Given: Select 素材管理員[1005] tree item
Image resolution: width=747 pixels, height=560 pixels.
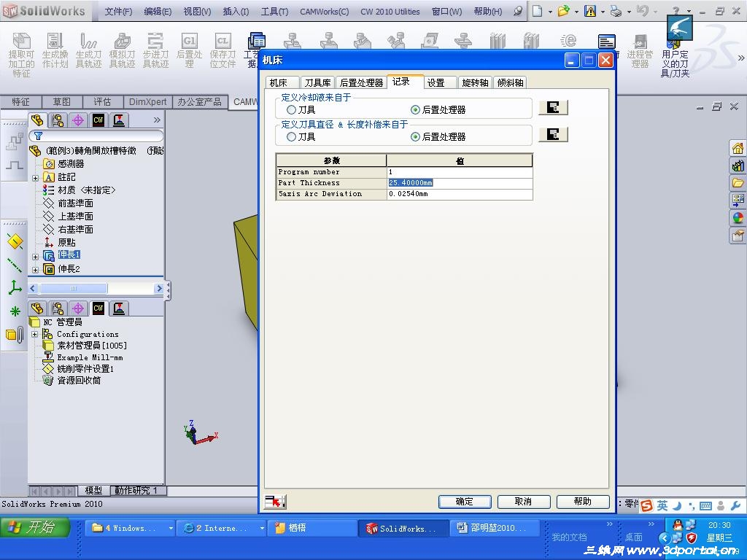Looking at the screenshot, I should coord(92,346).
